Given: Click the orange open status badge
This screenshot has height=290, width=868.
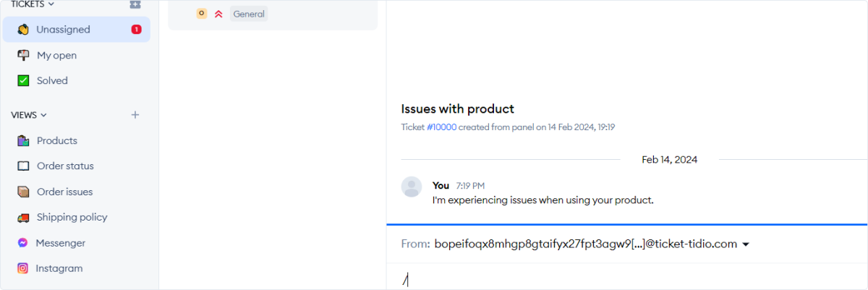Looking at the screenshot, I should 202,14.
